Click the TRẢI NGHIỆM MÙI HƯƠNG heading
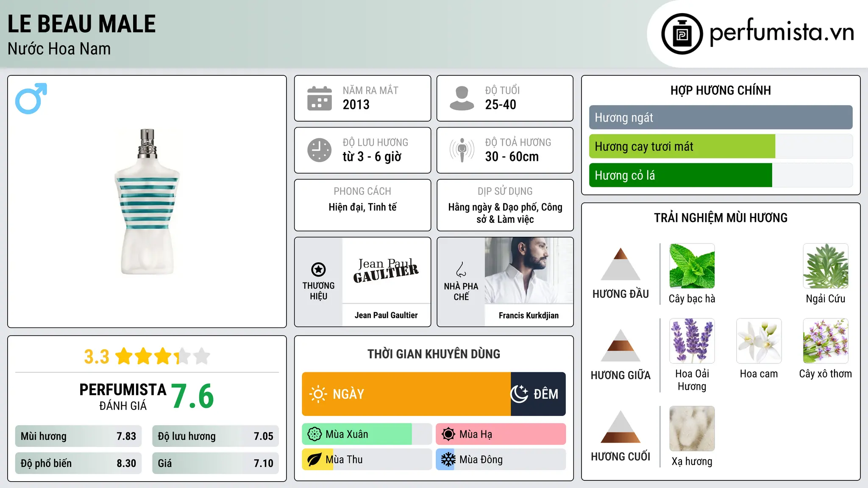 (x=721, y=218)
